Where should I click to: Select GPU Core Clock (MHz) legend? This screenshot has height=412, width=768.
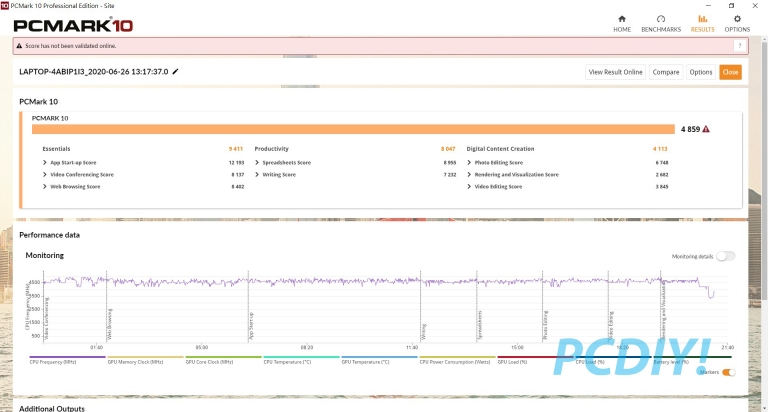tap(209, 362)
